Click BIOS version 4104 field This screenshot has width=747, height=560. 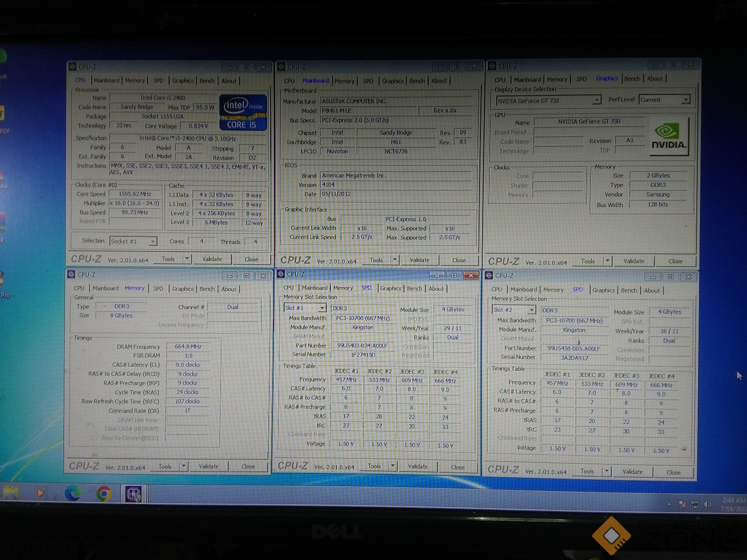(396, 185)
